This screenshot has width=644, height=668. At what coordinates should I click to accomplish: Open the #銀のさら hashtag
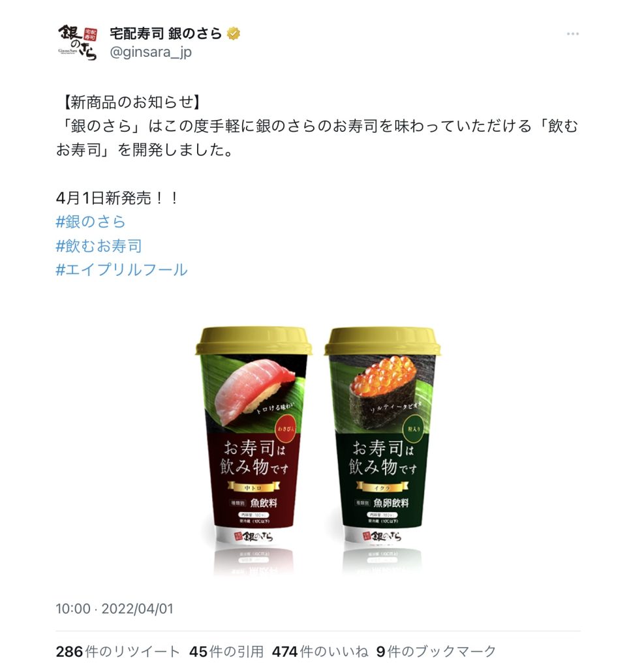tap(91, 222)
